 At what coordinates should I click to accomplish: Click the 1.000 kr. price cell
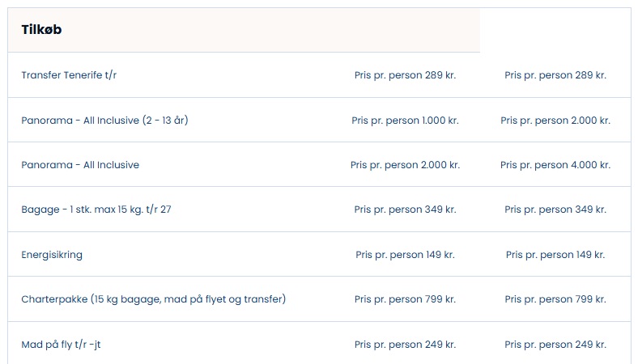click(405, 121)
